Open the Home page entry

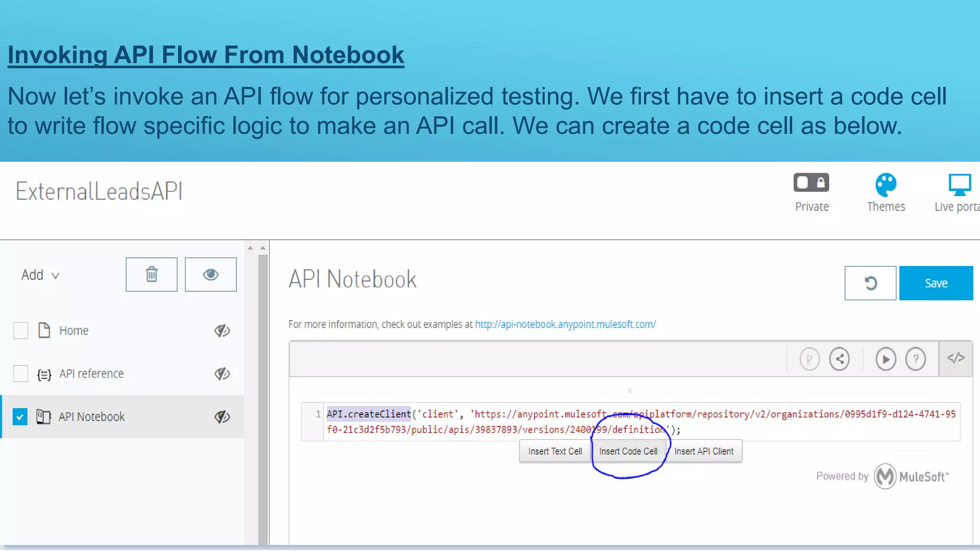pyautogui.click(x=74, y=331)
